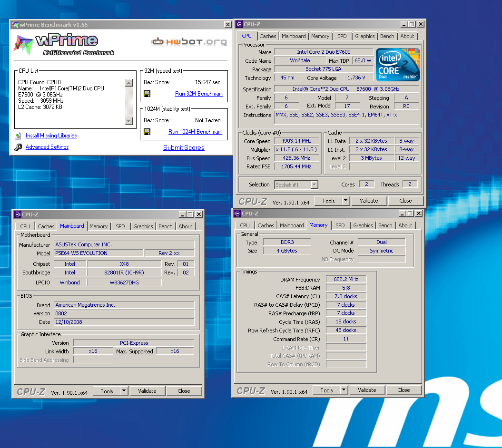Screen dimensions: 502x448
Task: Open the Tools dropdown arrow in the Memory window
Action: coord(344,390)
